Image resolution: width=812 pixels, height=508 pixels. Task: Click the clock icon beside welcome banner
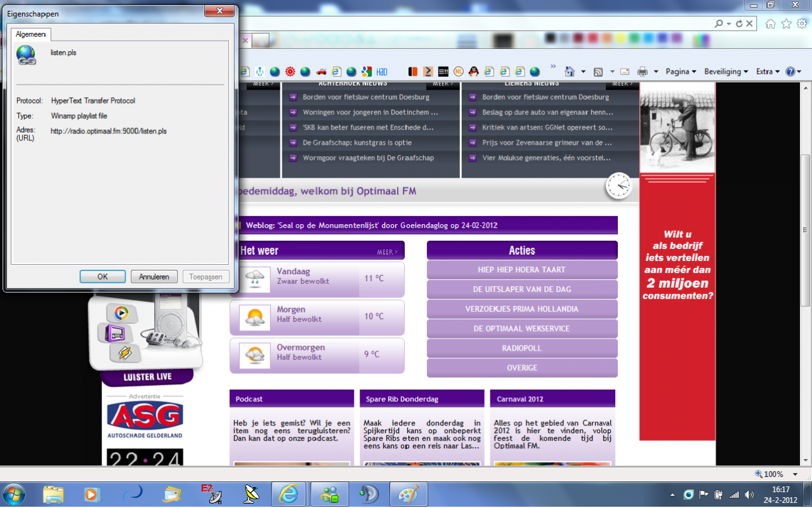click(x=619, y=185)
